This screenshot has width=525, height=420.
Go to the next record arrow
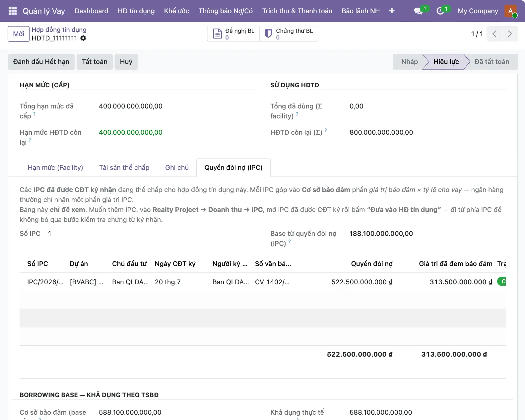(x=510, y=34)
